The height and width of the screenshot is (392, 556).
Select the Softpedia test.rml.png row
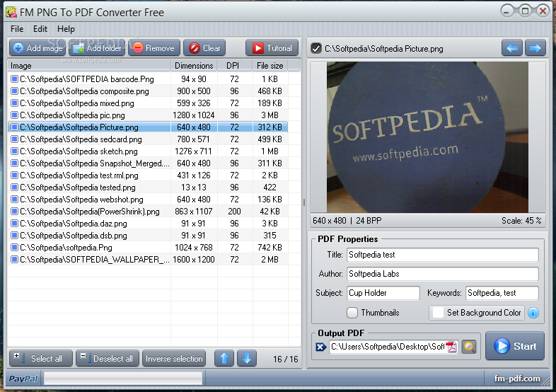pyautogui.click(x=148, y=175)
